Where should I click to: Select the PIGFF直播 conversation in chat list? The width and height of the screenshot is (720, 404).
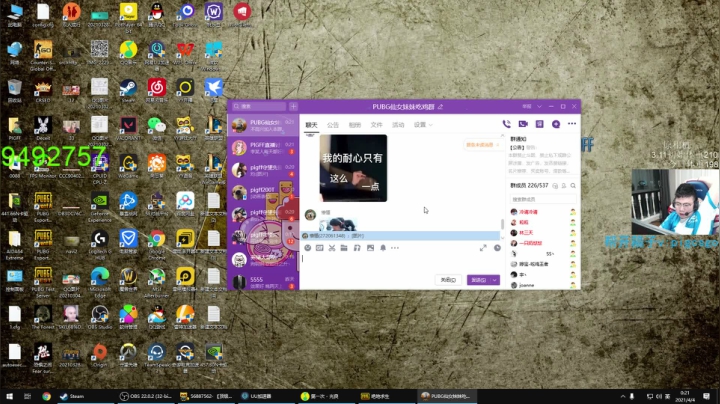[263, 148]
